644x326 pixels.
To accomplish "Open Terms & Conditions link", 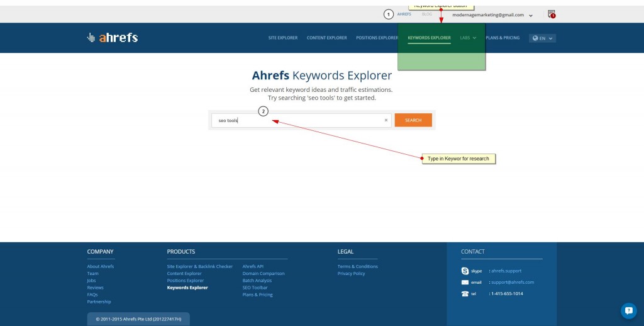I will 358,266.
